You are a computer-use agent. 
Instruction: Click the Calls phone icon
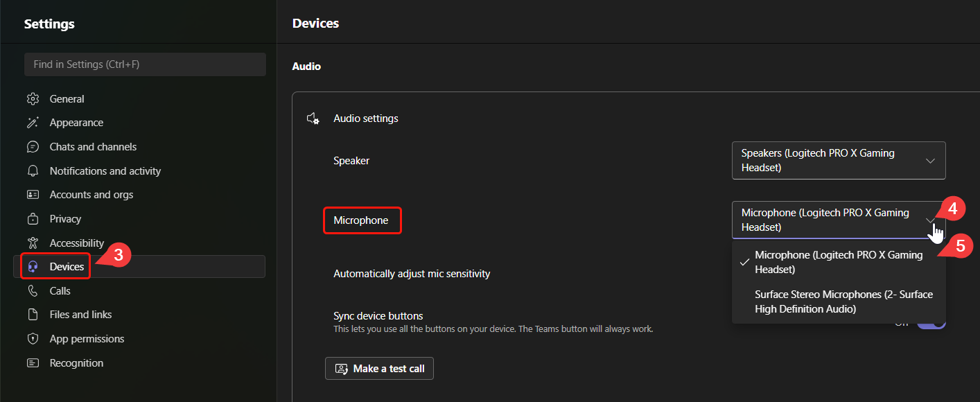33,291
